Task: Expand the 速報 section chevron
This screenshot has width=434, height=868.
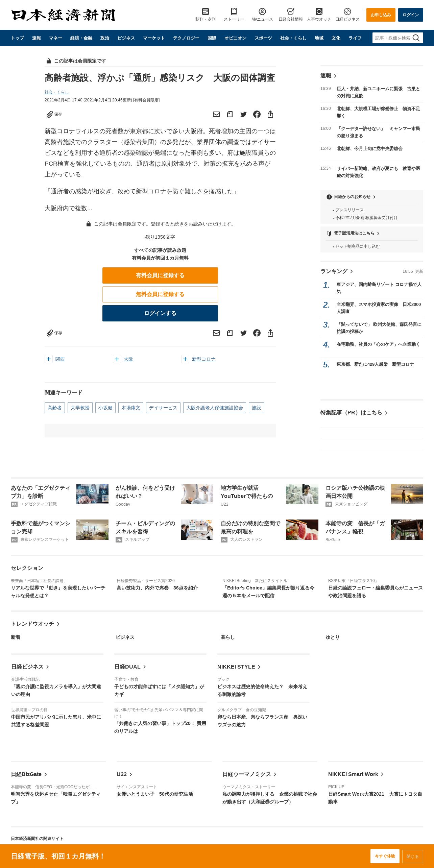Action: click(x=335, y=76)
